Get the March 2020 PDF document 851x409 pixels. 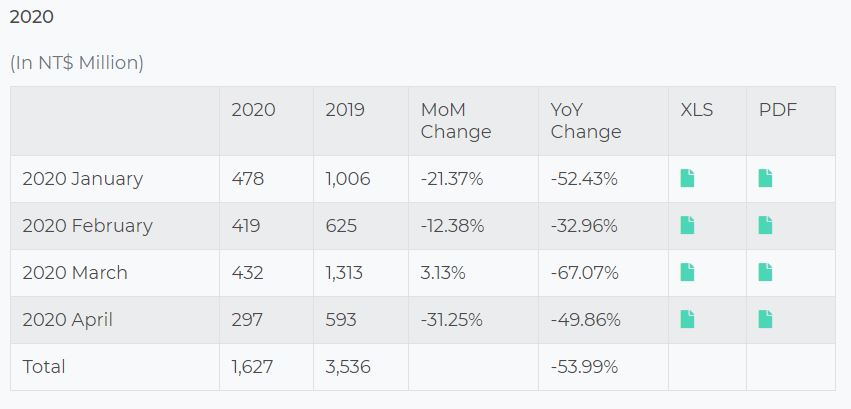[765, 273]
